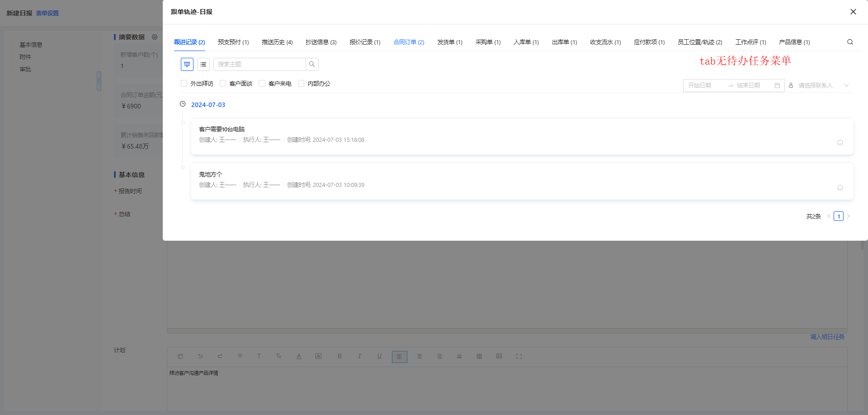Select 审批 in left sidebar
The image size is (868, 415).
(25, 69)
